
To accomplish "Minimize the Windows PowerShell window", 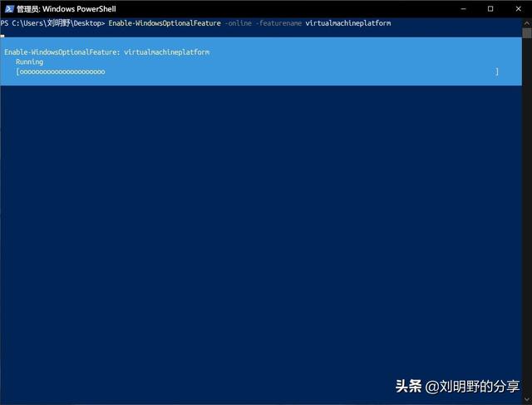I will (x=464, y=9).
